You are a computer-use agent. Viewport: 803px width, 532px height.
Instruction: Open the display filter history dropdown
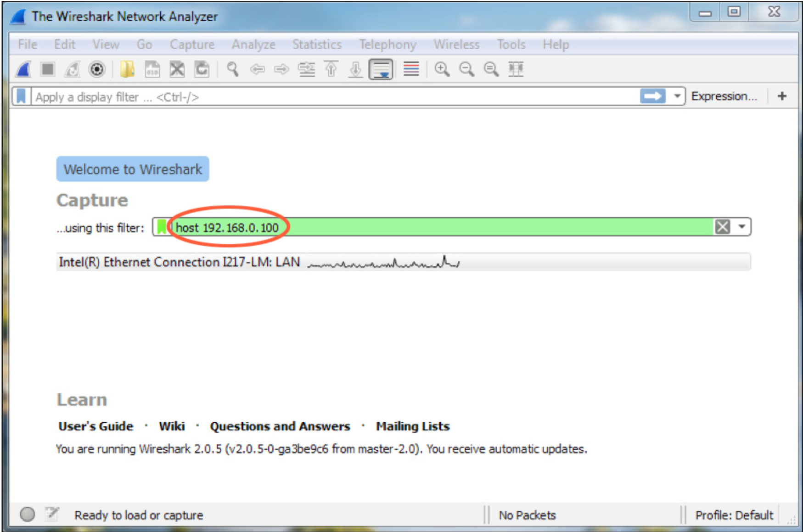coord(677,96)
